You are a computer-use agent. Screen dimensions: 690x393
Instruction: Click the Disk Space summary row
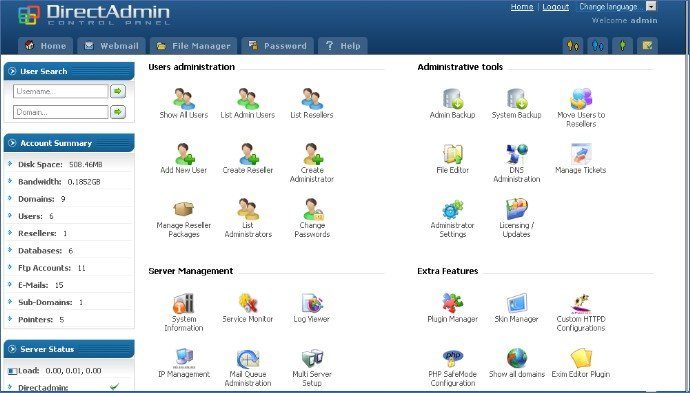point(69,164)
